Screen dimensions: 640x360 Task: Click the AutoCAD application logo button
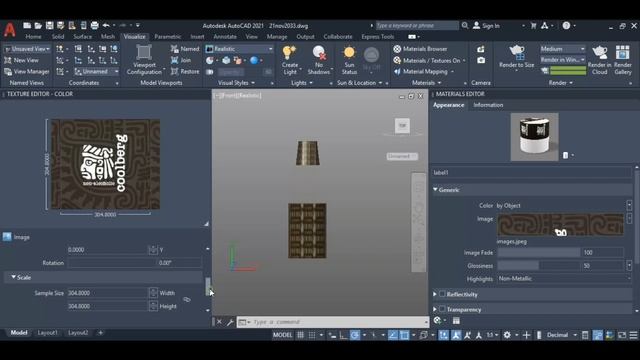tap(10, 30)
